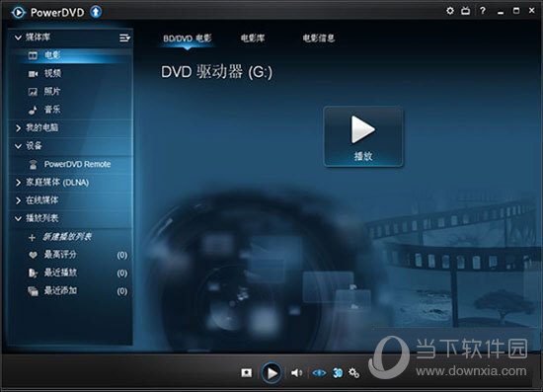The width and height of the screenshot is (543, 392).
Task: Click heart icon beside 最高评分
Action: 33,255
